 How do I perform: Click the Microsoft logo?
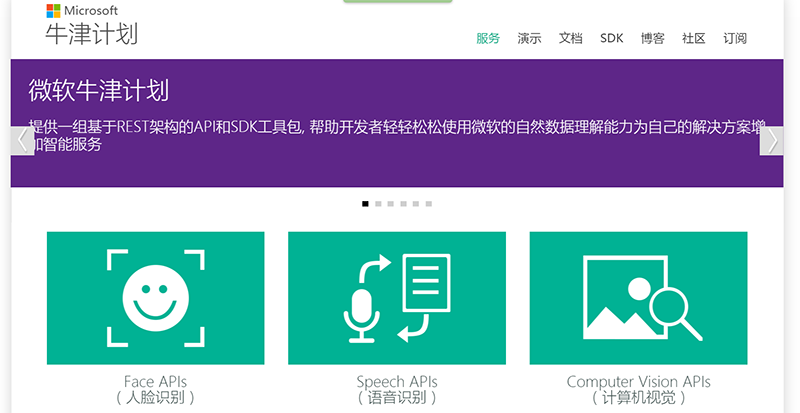[x=82, y=11]
